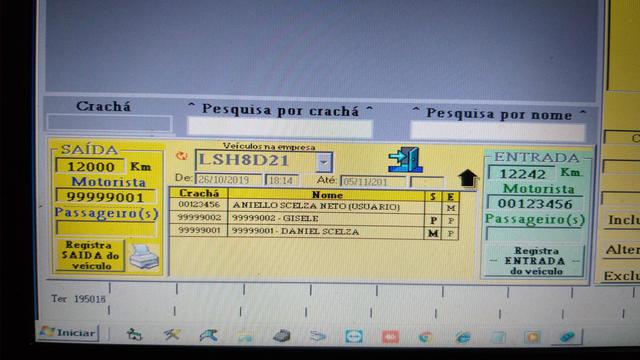640x360 pixels.
Task: Click the De time field 18:14
Action: tap(282, 180)
